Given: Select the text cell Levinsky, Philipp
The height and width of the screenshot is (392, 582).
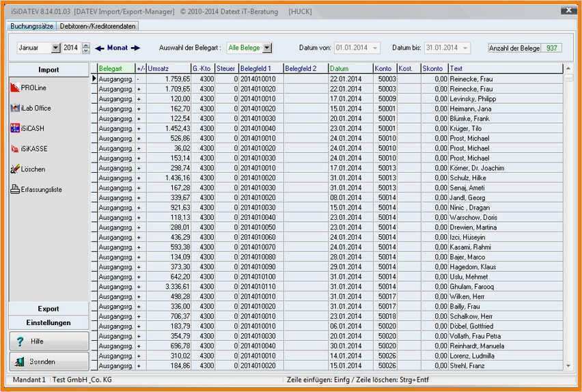Looking at the screenshot, I should (x=505, y=99).
